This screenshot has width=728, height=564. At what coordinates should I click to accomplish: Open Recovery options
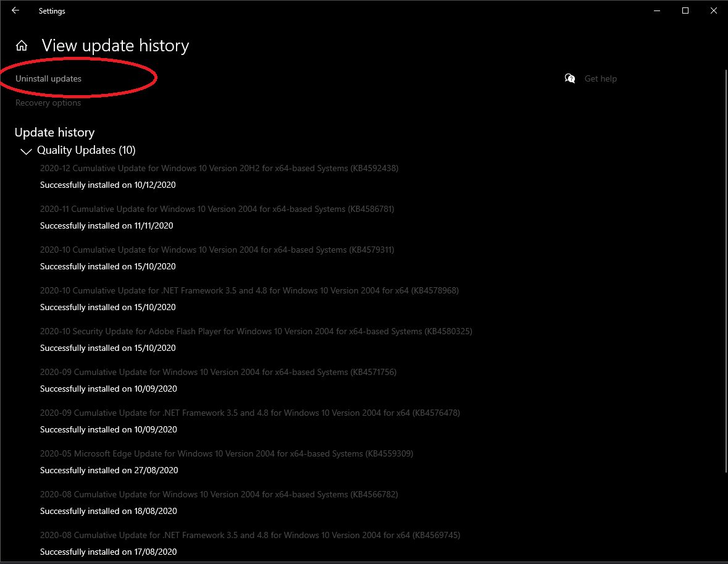pyautogui.click(x=48, y=103)
